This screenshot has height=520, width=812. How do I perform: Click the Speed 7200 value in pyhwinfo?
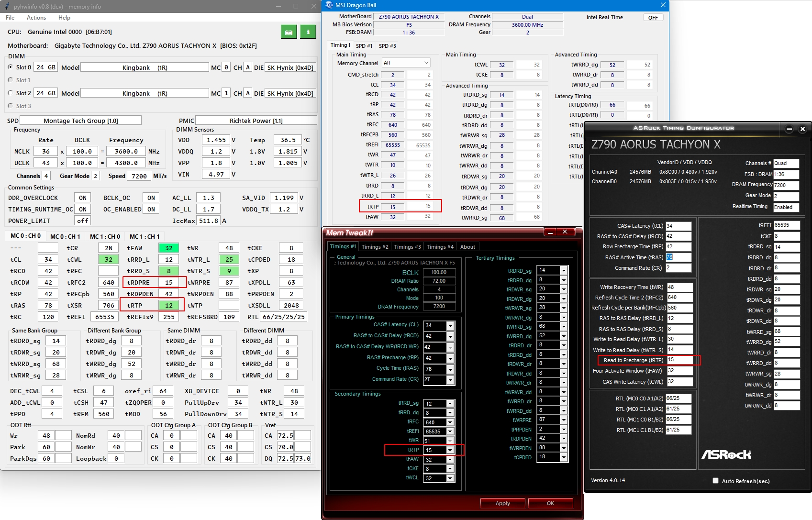click(139, 176)
